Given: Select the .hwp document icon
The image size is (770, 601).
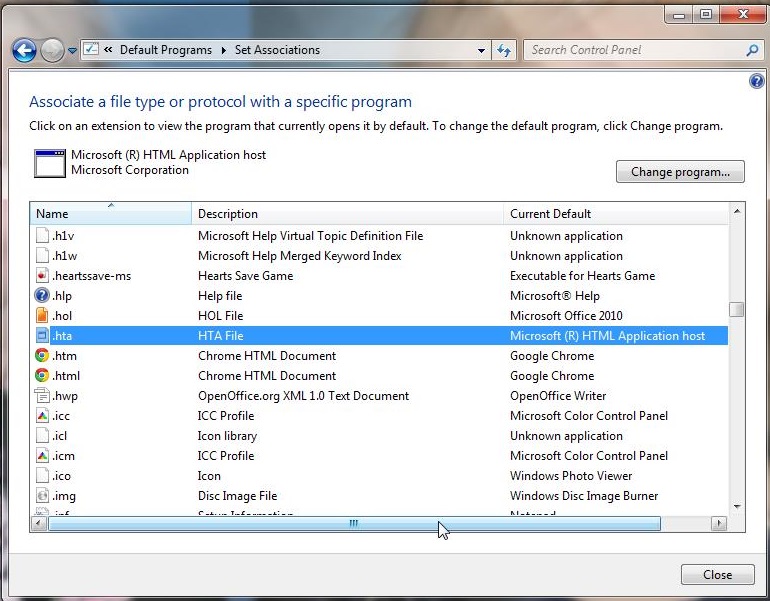Looking at the screenshot, I should coord(42,395).
